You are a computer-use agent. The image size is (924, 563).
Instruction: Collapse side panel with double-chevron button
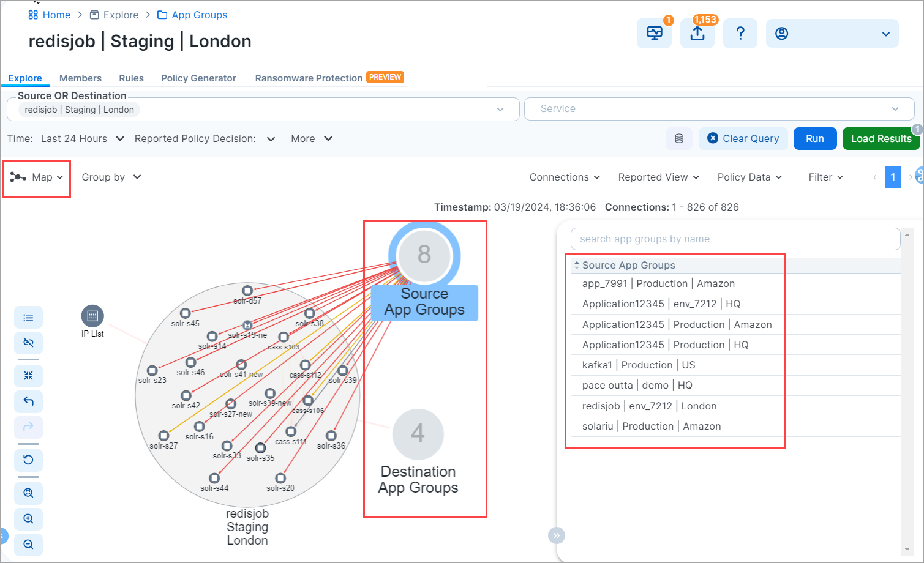click(556, 535)
